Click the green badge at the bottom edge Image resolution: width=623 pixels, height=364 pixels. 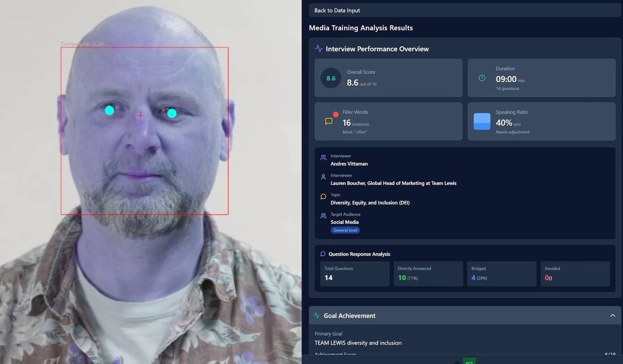[469, 361]
